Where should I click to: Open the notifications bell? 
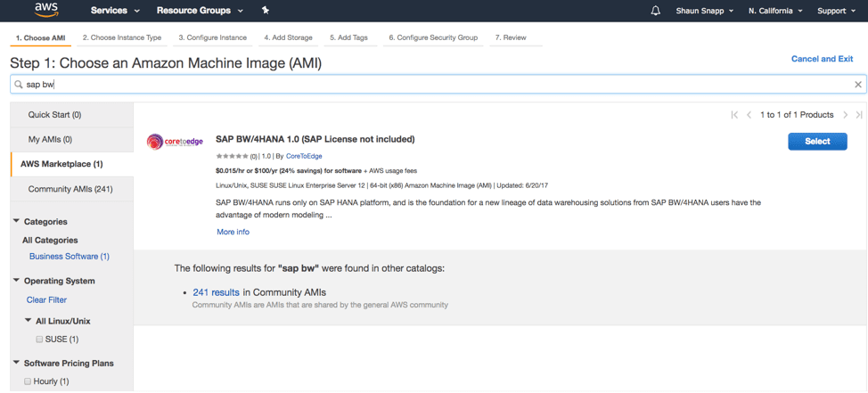point(656,11)
